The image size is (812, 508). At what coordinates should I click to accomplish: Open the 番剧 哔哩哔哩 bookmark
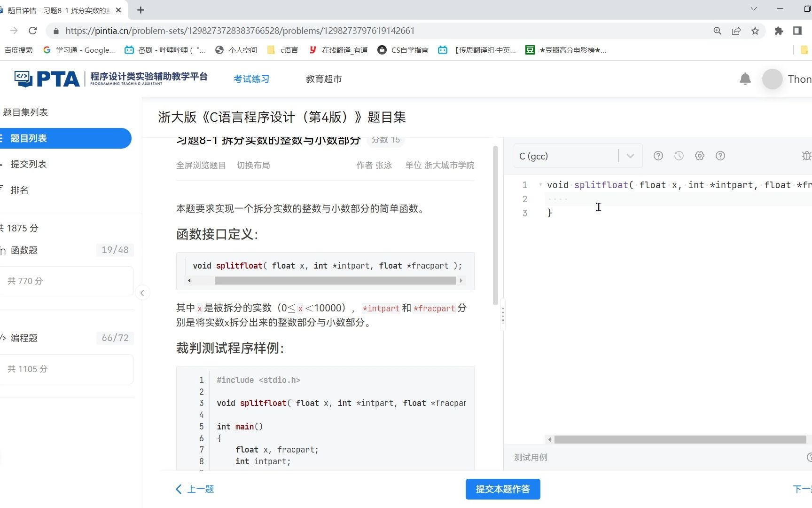(165, 50)
